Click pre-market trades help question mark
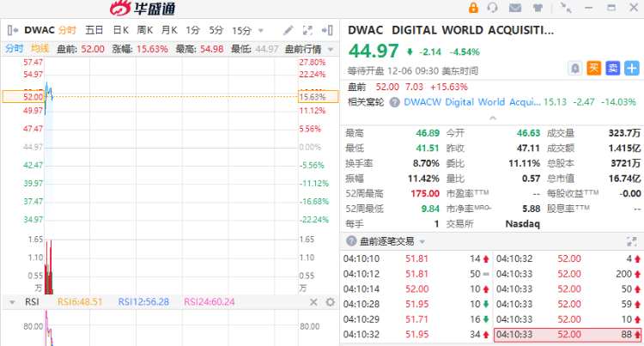The image size is (644, 346). [x=350, y=241]
